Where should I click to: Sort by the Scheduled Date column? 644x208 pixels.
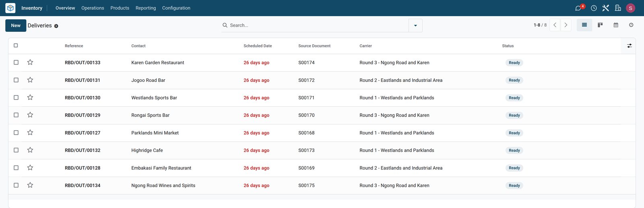(258, 46)
